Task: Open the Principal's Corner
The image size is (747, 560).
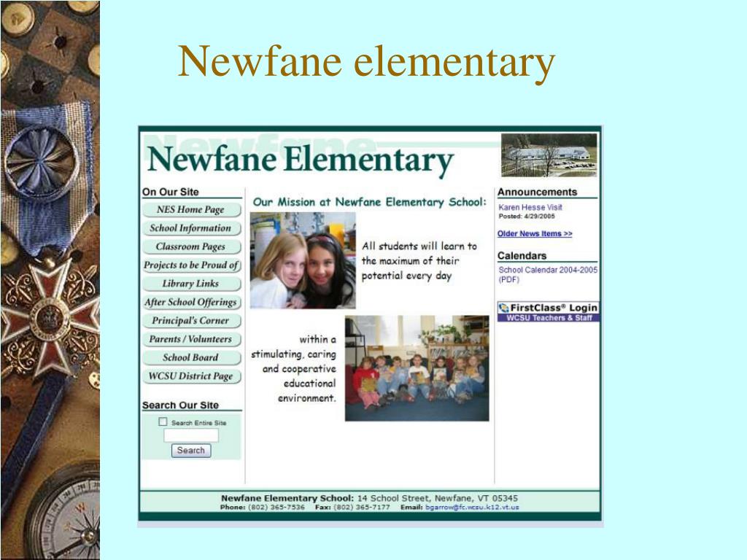Action: click(191, 321)
